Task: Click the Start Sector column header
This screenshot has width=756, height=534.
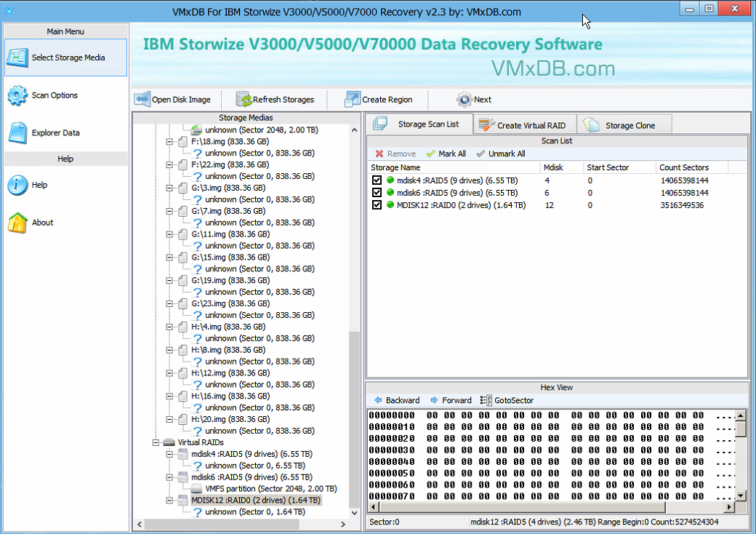Action: (619, 167)
